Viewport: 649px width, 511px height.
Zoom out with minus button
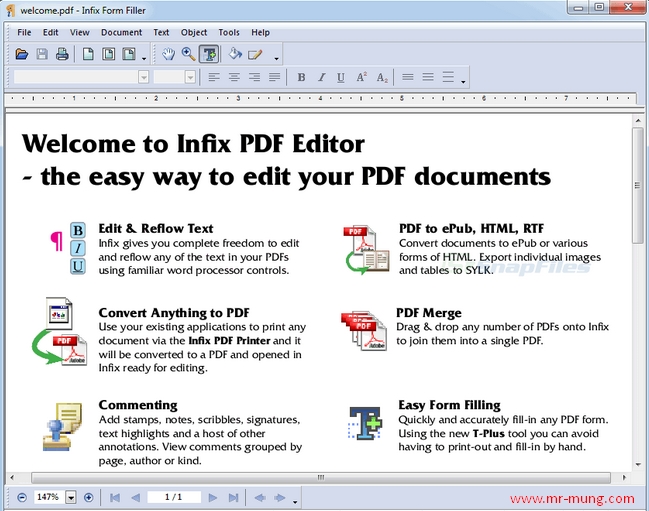click(22, 497)
